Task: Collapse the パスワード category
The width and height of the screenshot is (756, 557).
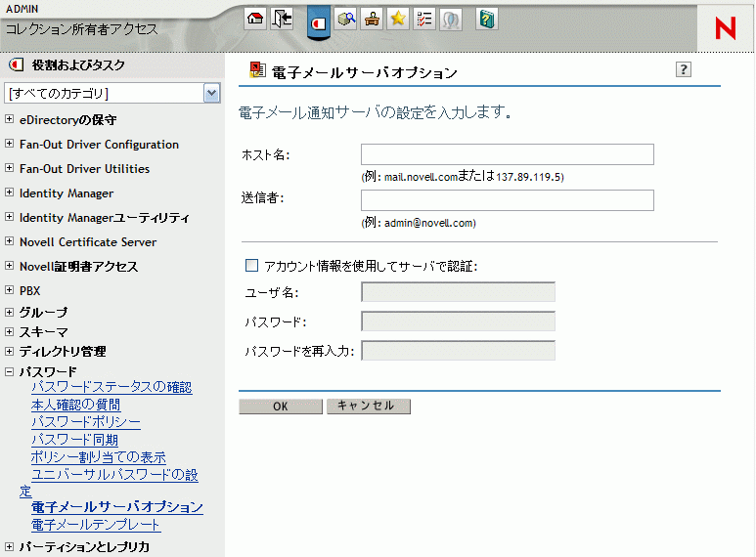Action: point(9,372)
